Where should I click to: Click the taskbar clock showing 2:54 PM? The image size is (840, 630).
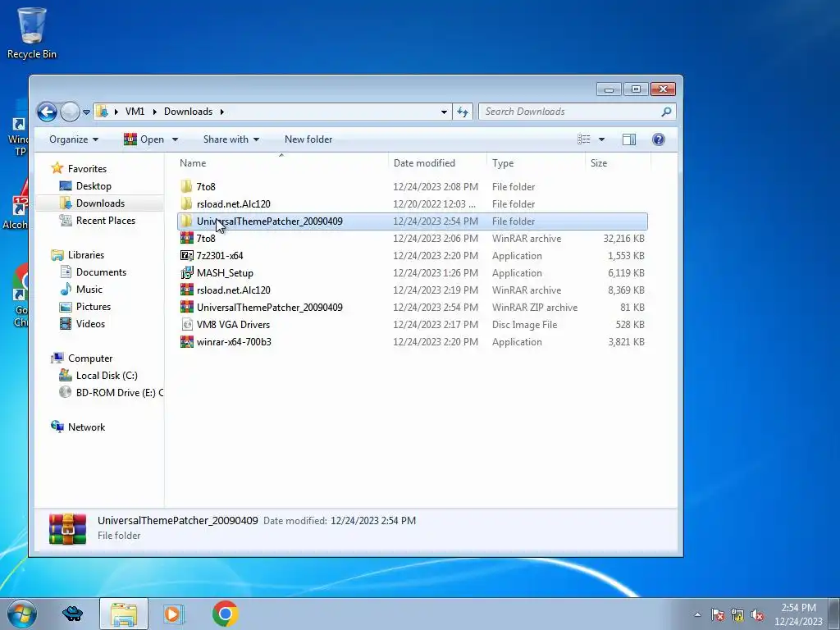(798, 614)
